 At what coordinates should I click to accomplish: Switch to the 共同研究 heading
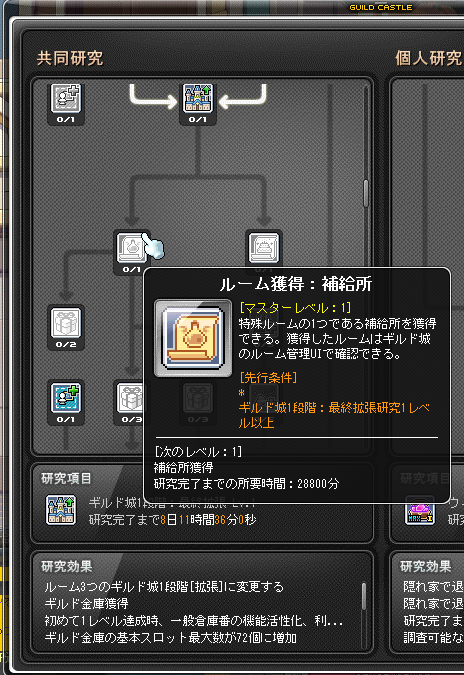[70, 58]
